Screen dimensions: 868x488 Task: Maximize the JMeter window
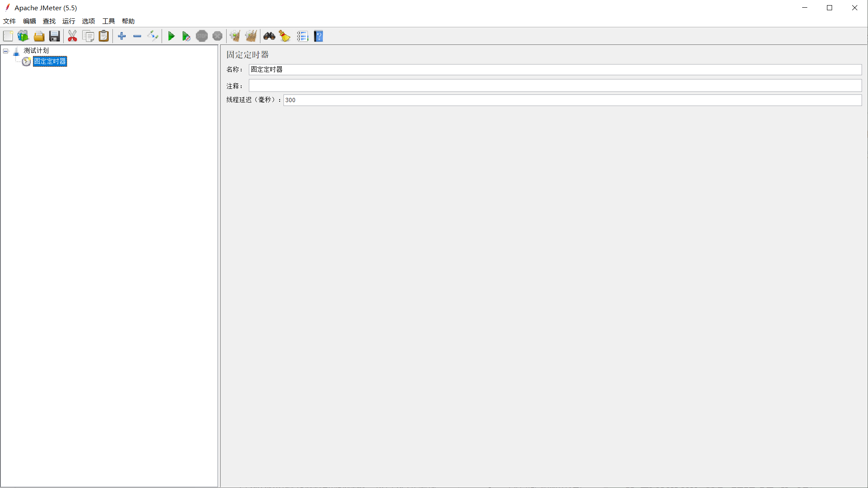click(x=830, y=8)
